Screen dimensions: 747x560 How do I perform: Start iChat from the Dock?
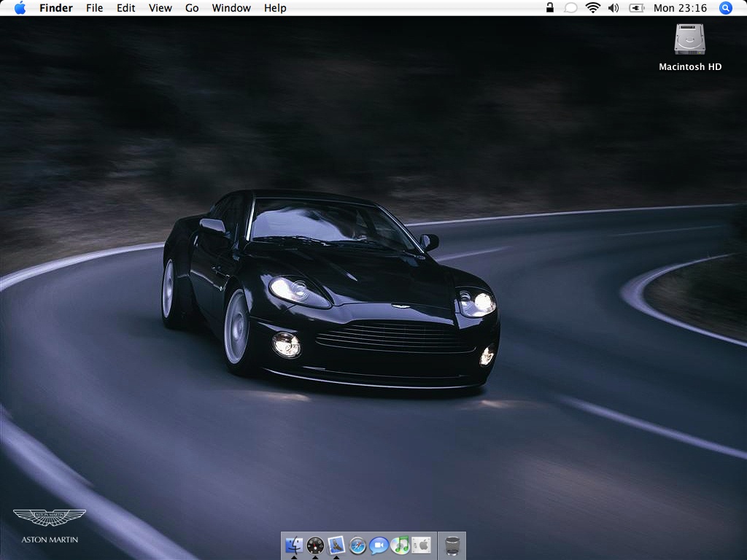coord(378,545)
